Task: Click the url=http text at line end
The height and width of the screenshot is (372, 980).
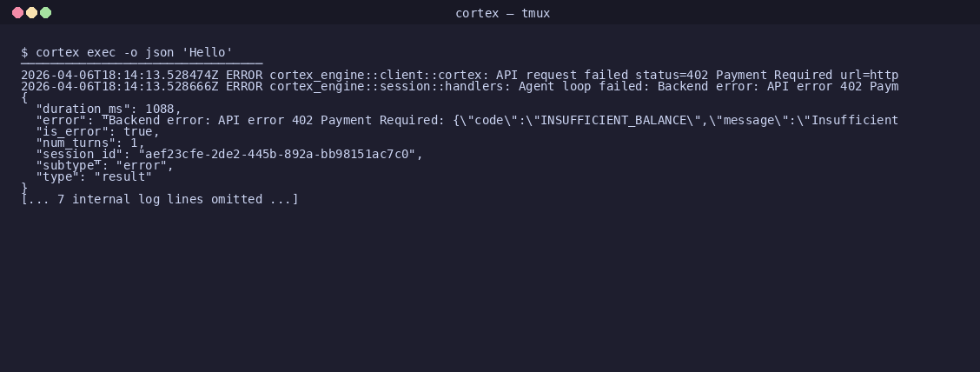Action: pyautogui.click(x=870, y=75)
